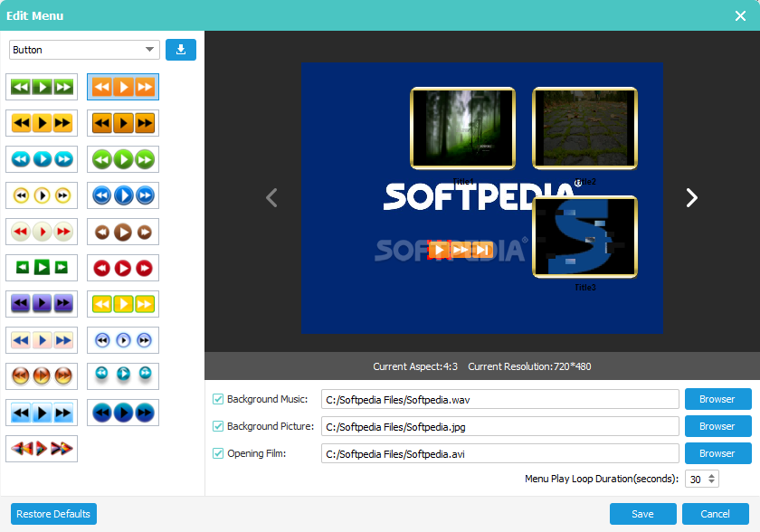Select the green square button style
Screen dimensions: 760x532
42,87
